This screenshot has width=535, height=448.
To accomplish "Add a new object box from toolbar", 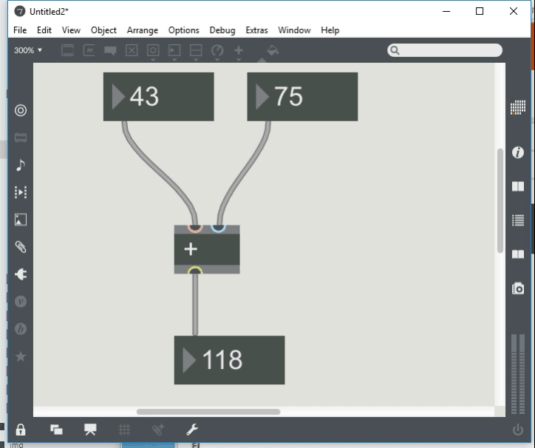I will pyautogui.click(x=68, y=50).
